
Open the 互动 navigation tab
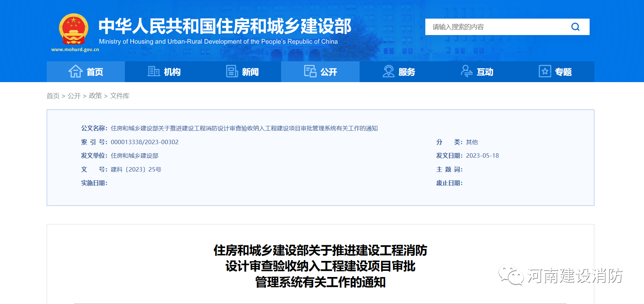pyautogui.click(x=477, y=72)
